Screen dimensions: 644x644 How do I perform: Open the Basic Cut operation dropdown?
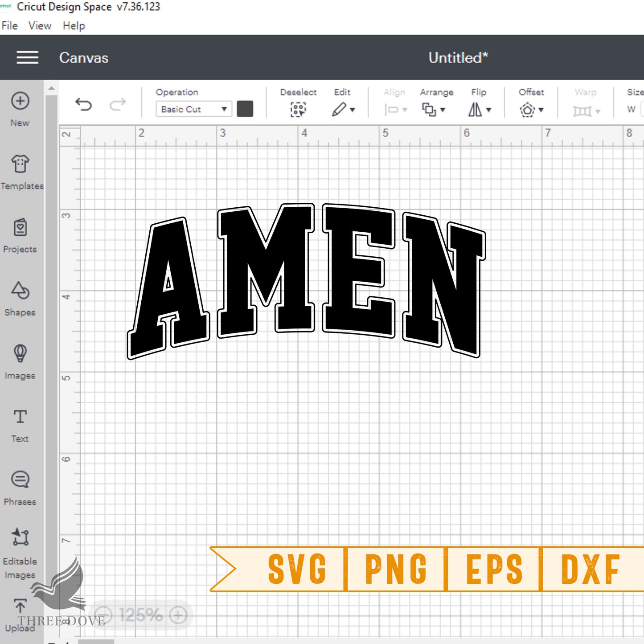tap(193, 109)
